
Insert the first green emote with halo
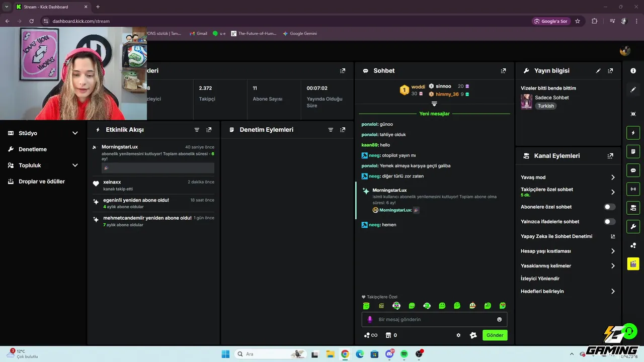click(366, 306)
